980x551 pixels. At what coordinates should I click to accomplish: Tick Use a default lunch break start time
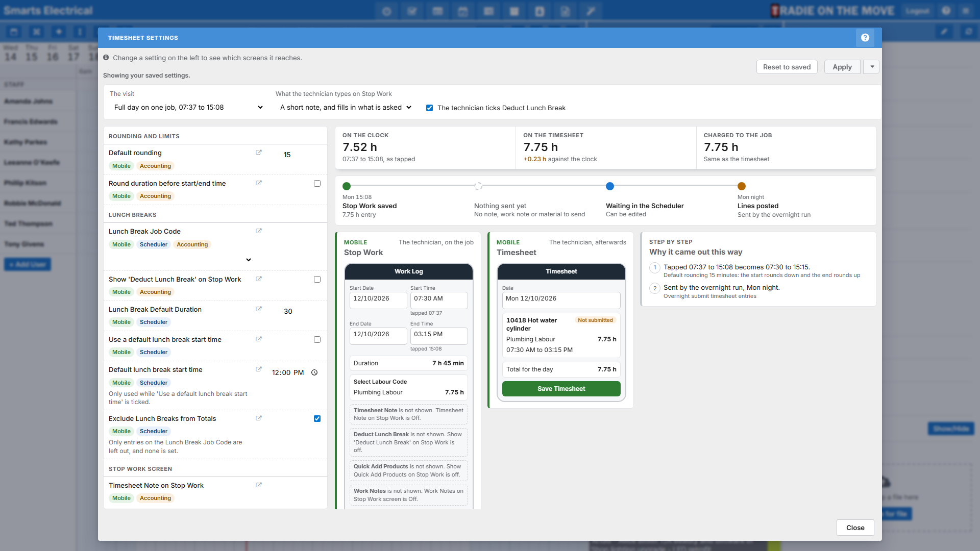pos(317,340)
